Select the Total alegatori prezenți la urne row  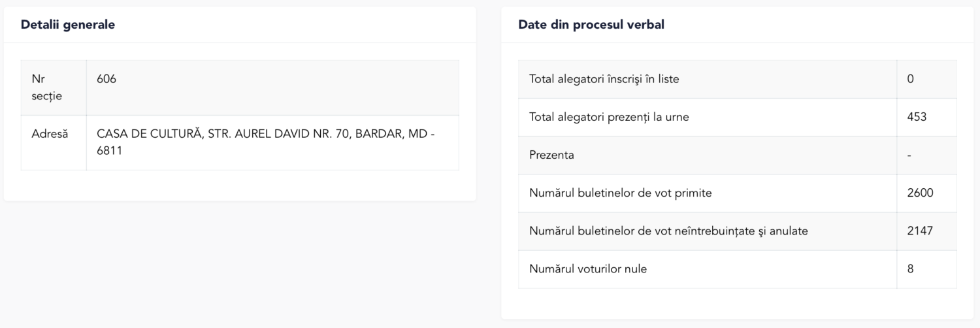[737, 117]
